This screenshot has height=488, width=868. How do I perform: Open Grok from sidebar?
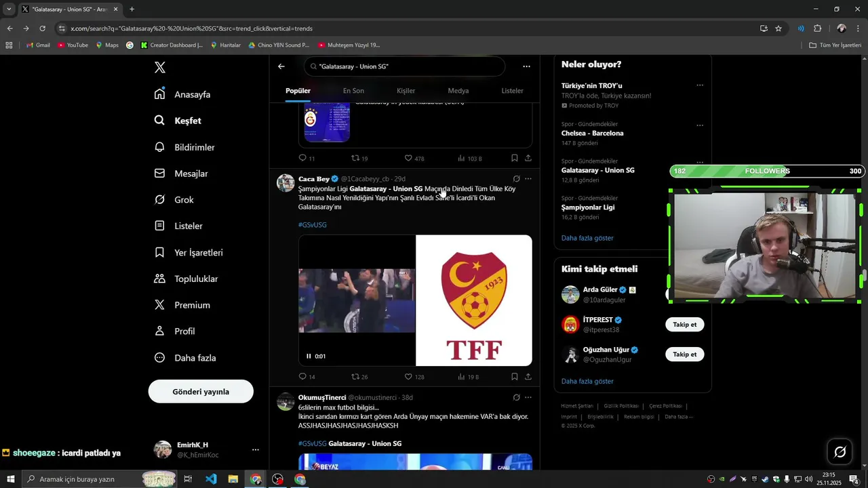[174, 200]
